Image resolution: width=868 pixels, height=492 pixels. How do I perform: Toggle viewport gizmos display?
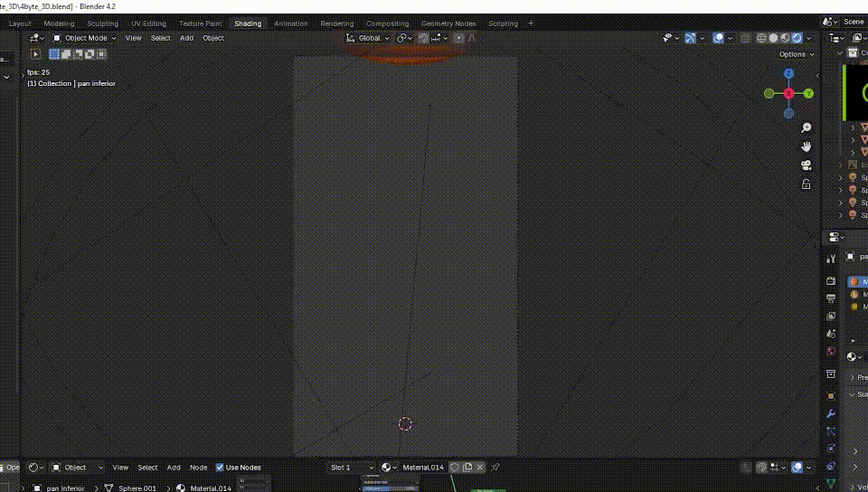pyautogui.click(x=690, y=38)
